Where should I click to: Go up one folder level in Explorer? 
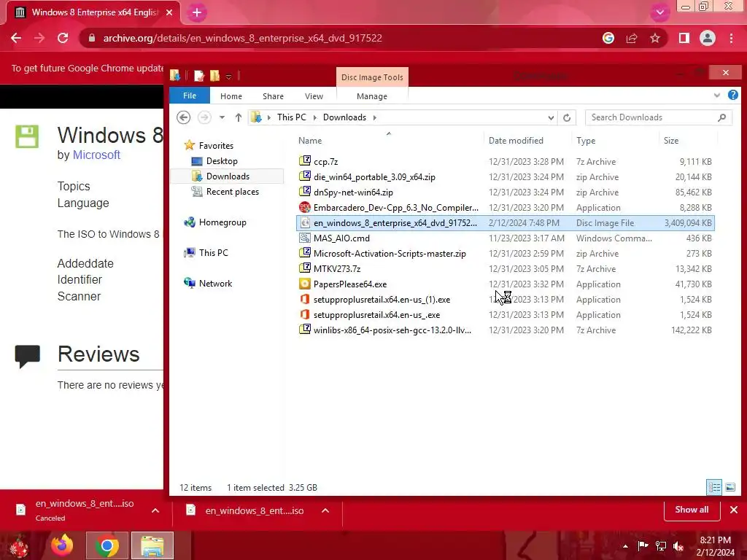click(239, 117)
